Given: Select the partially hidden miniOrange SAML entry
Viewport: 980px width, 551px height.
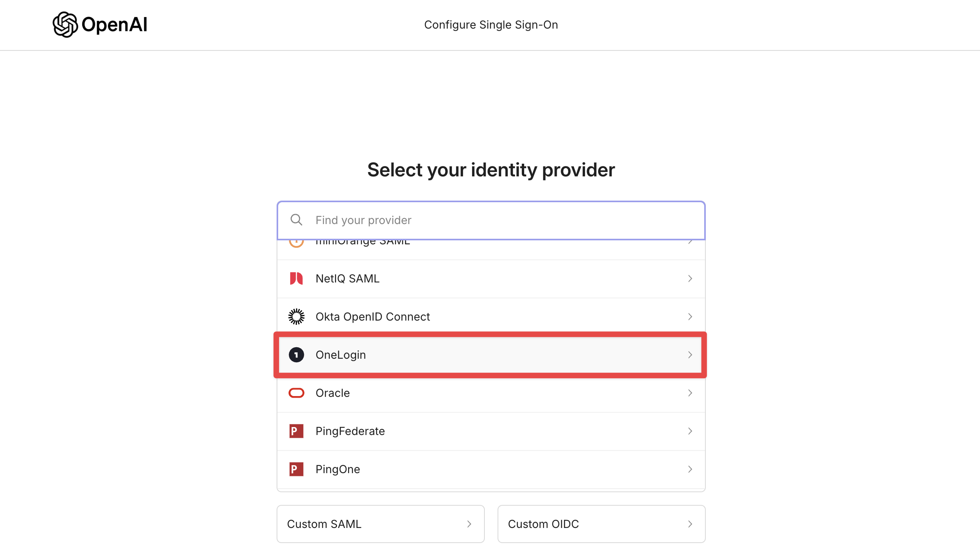Looking at the screenshot, I should tap(491, 249).
